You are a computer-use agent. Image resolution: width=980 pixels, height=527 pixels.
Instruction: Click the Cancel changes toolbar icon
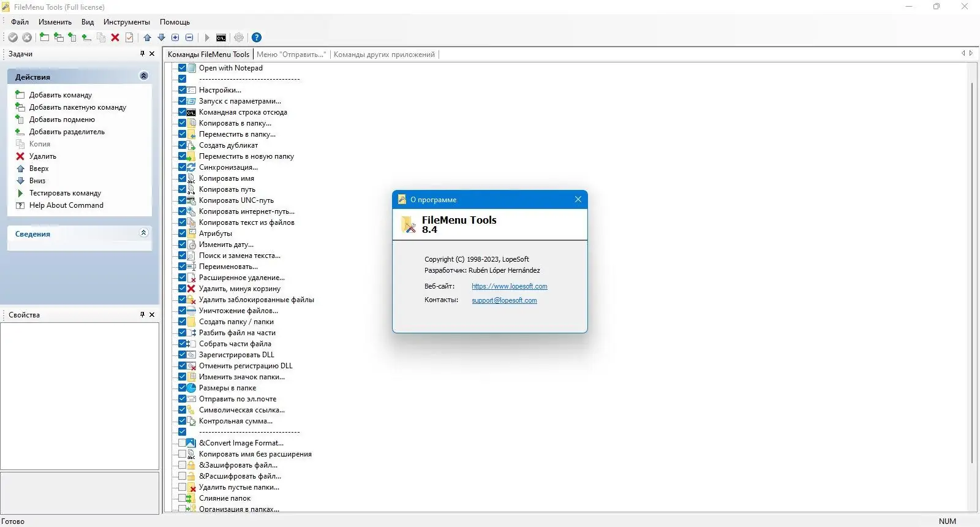coord(27,37)
